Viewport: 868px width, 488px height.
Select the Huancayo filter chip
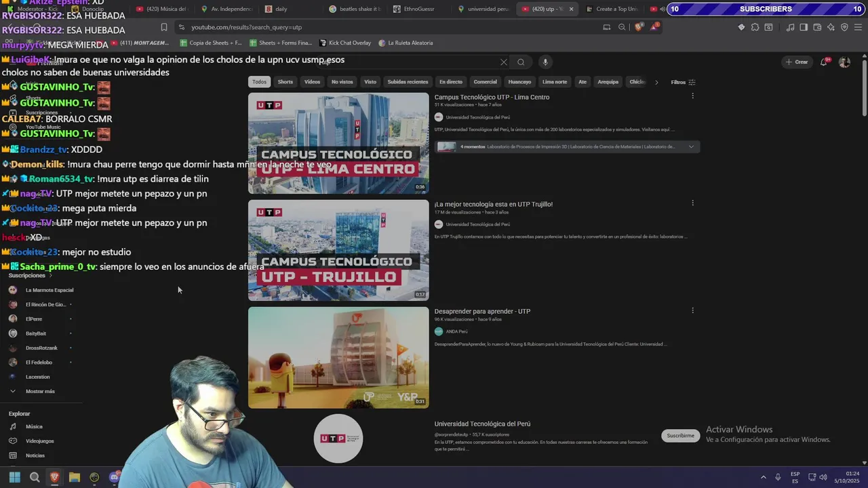[519, 82]
